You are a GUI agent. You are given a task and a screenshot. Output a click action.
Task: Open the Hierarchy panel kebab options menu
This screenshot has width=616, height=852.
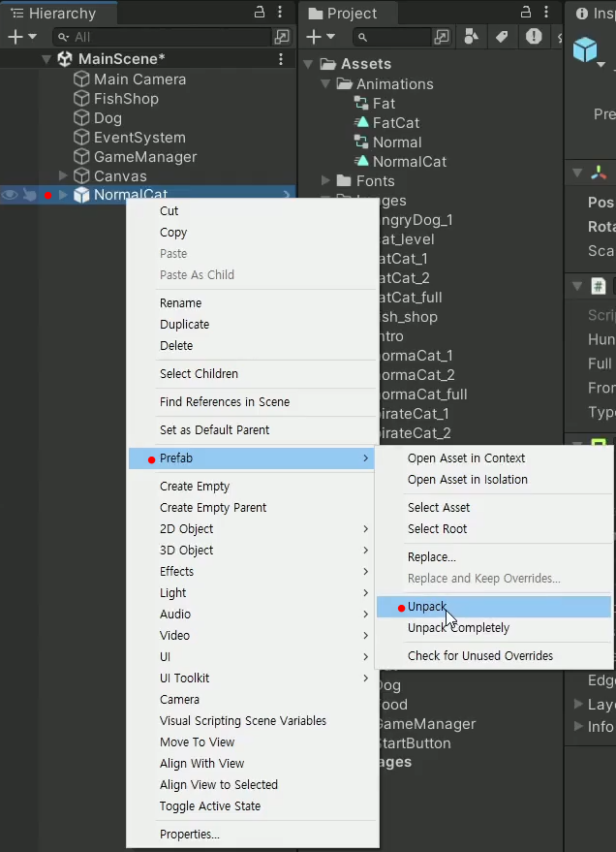point(280,12)
